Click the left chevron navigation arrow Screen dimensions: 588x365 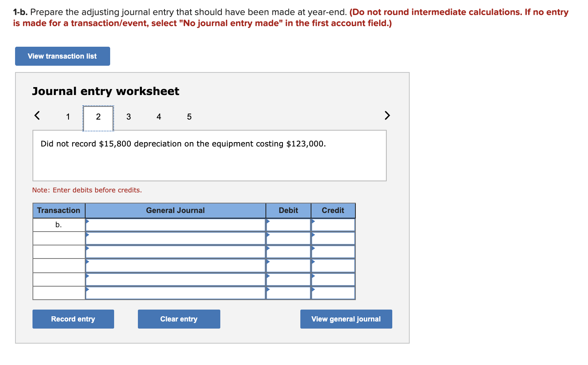coord(37,116)
